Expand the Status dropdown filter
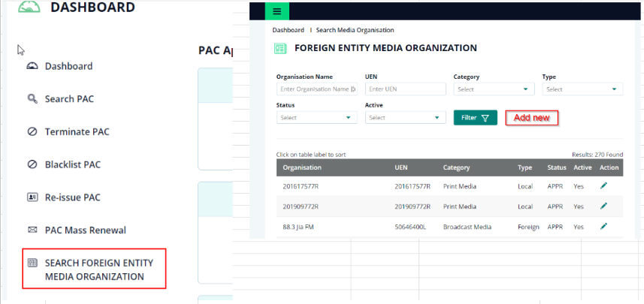Viewport: 644px width, 304px height. [316, 118]
